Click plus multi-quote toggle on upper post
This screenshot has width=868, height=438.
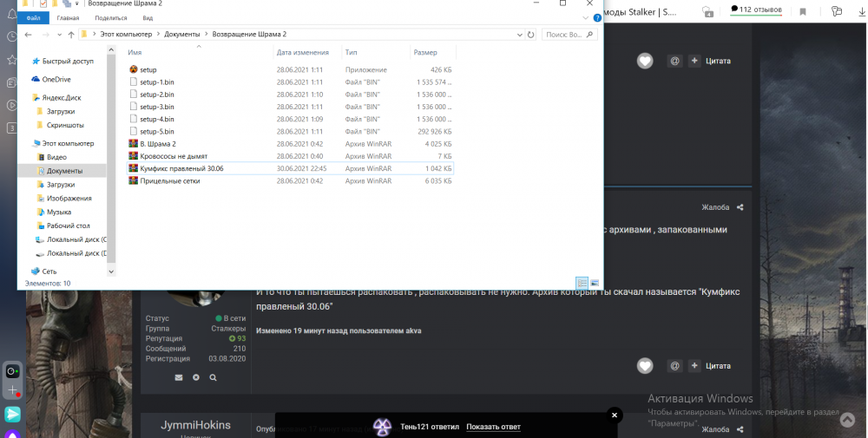tap(694, 61)
